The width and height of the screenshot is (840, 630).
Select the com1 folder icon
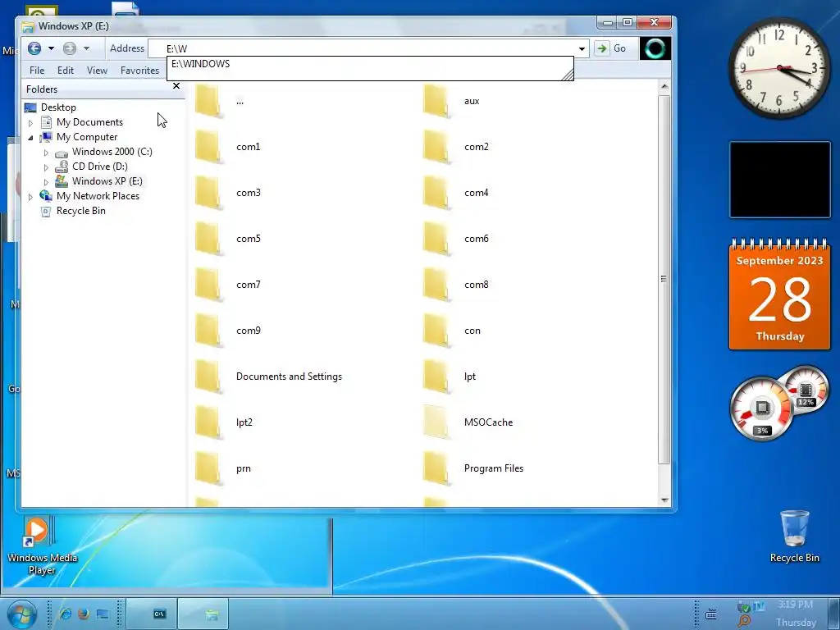click(208, 146)
